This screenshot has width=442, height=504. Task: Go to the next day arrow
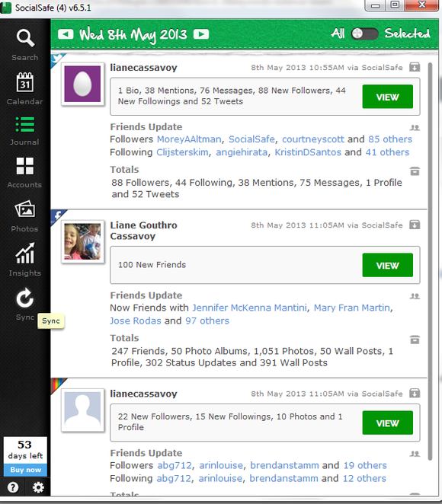201,34
